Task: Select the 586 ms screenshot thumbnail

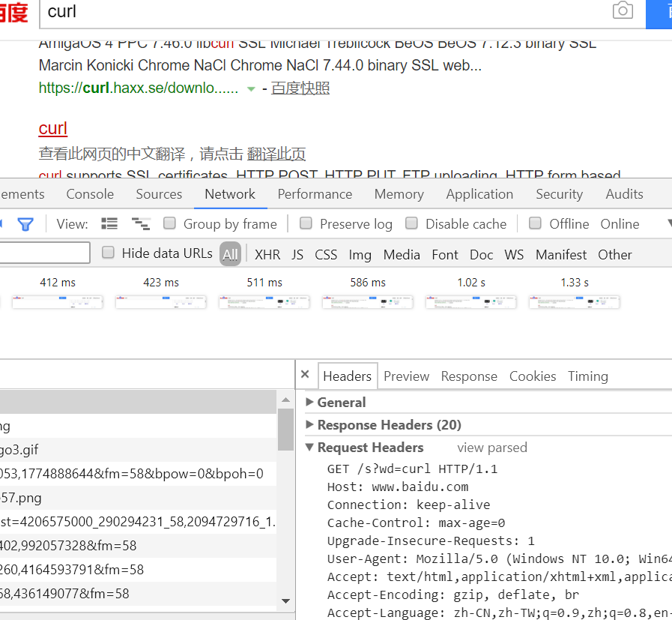Action: (x=368, y=302)
